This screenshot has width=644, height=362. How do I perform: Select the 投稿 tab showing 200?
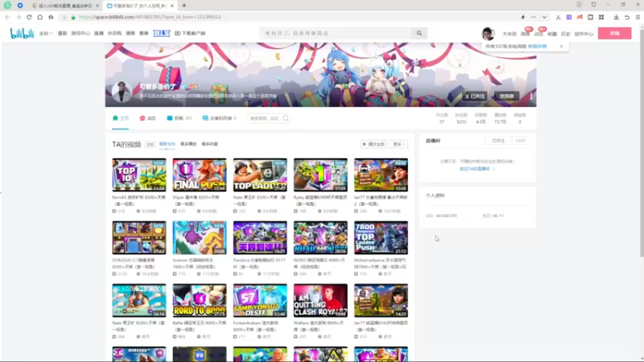[179, 118]
